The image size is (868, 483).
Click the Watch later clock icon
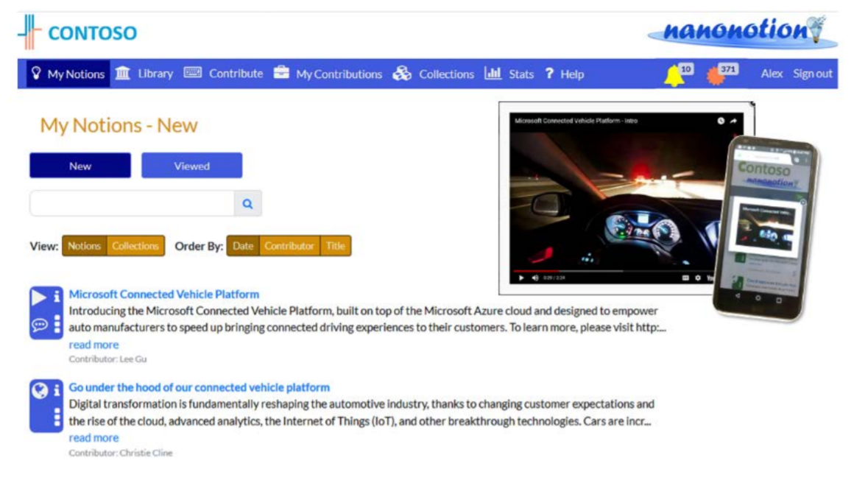click(x=721, y=121)
